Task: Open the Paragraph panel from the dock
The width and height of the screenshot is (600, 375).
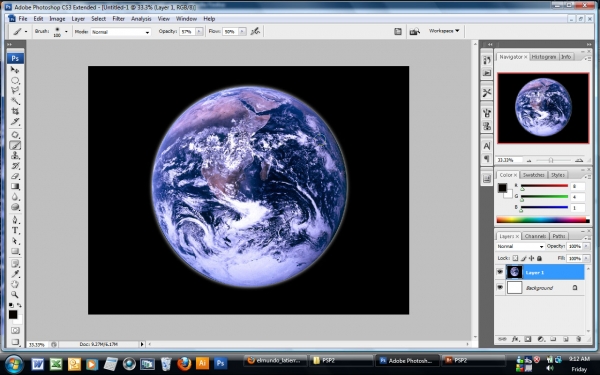Action: [x=487, y=158]
